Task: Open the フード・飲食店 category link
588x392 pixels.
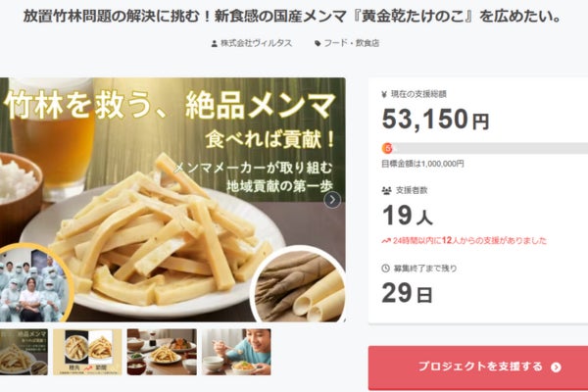Action: pos(352,43)
